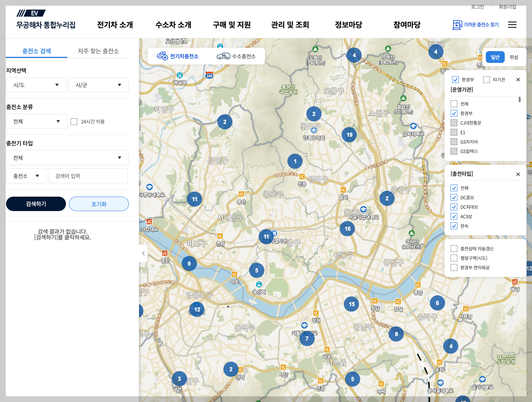
Task: Click map cluster marker 3 near 금천
Action: click(x=179, y=379)
